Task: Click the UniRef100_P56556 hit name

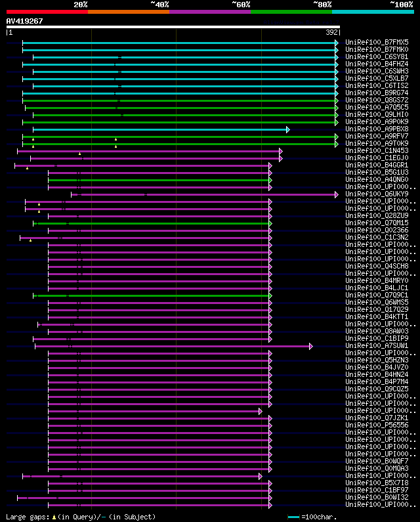Action: (377, 425)
